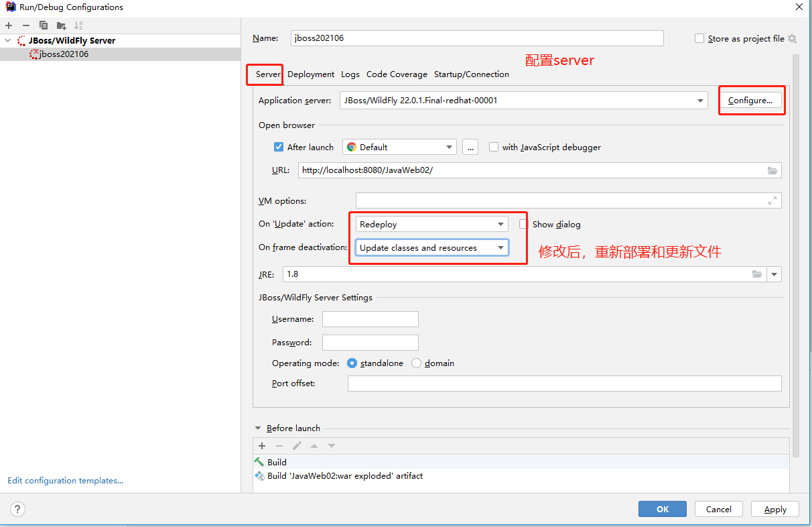The image size is (812, 527).
Task: Add a Before launch task
Action: (262, 446)
